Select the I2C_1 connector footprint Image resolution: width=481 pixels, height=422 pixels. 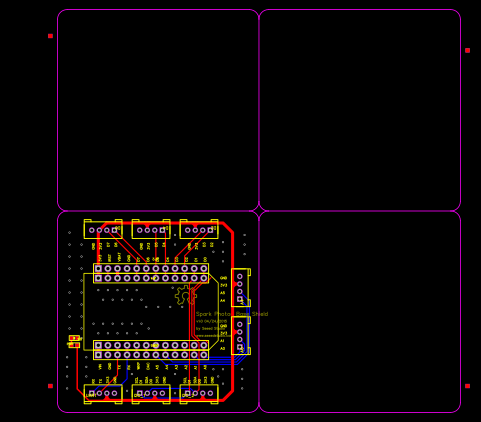pyautogui.click(x=151, y=394)
